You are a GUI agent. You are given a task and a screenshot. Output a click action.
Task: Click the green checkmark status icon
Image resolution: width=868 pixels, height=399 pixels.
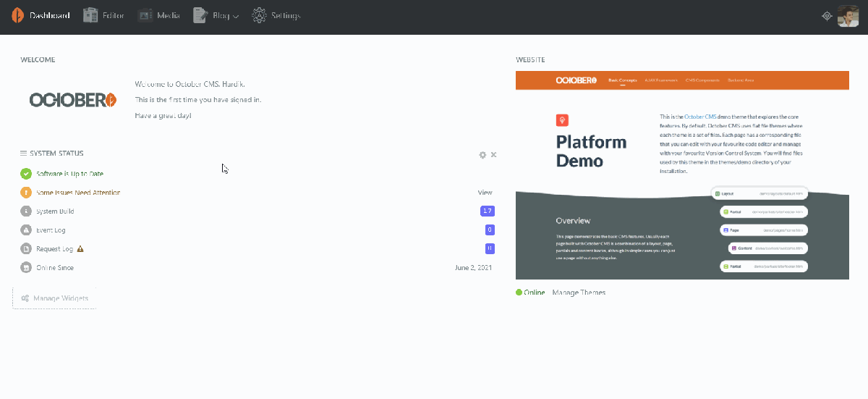26,174
